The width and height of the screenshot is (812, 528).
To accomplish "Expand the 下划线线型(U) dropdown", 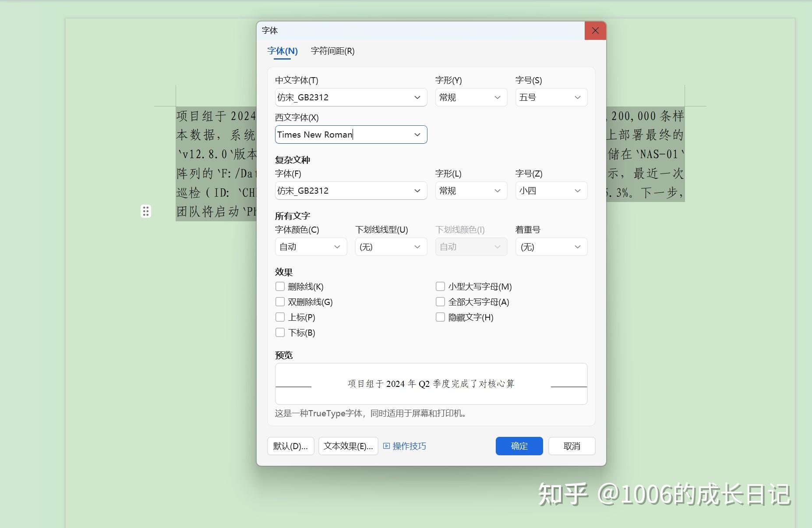I will tap(417, 247).
